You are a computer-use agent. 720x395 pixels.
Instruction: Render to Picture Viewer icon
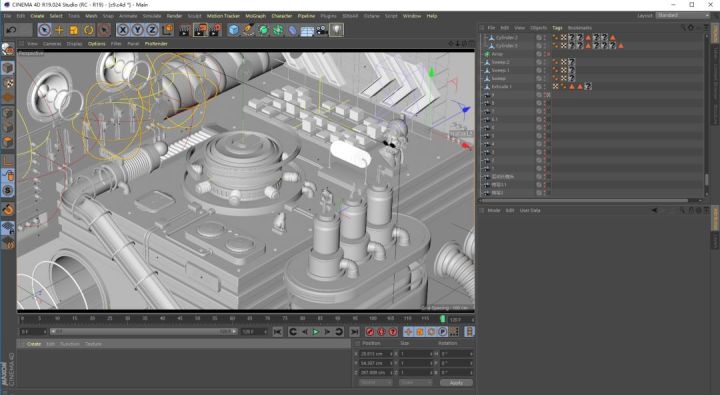point(200,30)
